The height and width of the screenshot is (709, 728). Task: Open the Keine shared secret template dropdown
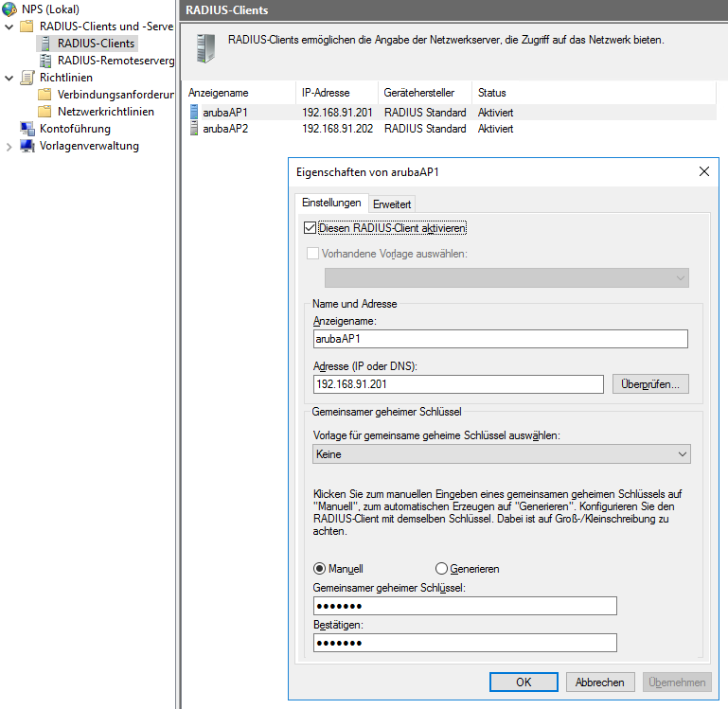502,454
